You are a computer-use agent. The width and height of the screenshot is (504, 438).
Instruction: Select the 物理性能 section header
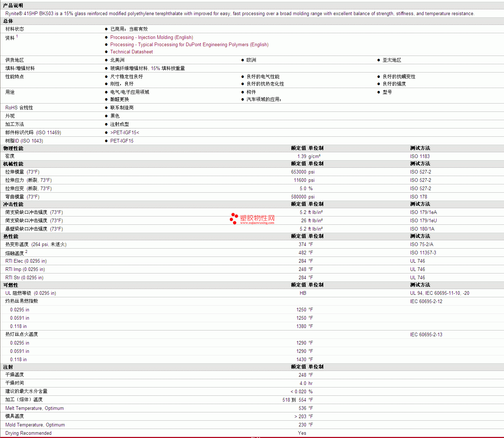[x=13, y=148]
